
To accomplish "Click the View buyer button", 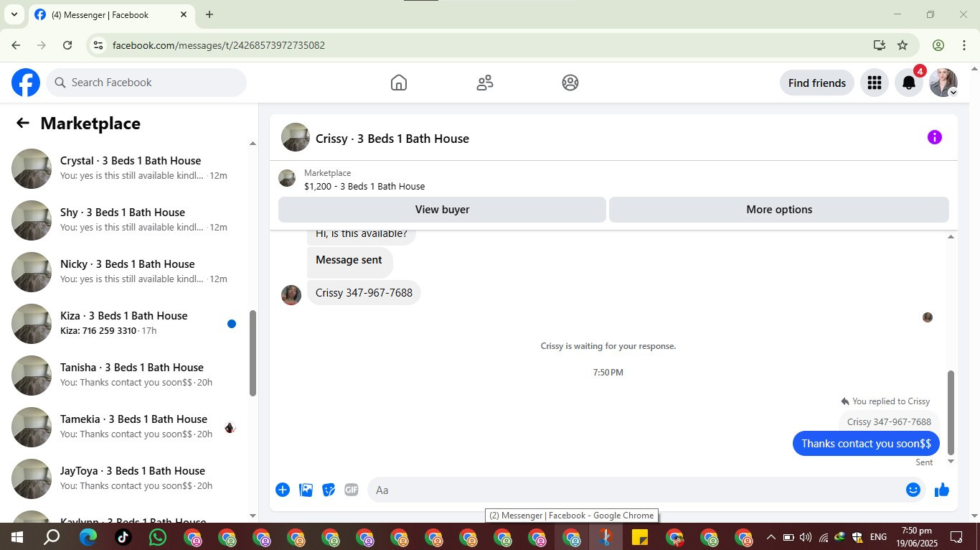I will [442, 210].
